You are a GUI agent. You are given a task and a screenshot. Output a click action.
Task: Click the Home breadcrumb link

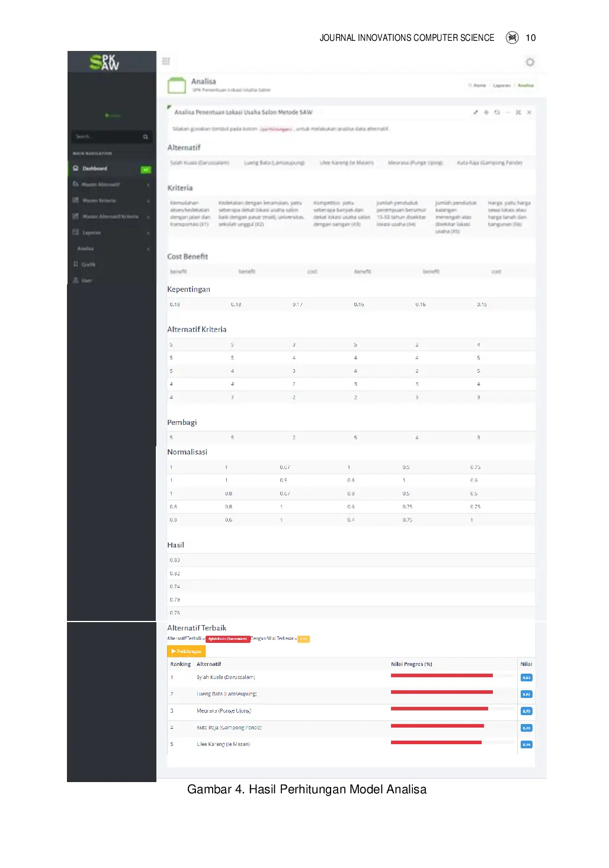pos(478,85)
